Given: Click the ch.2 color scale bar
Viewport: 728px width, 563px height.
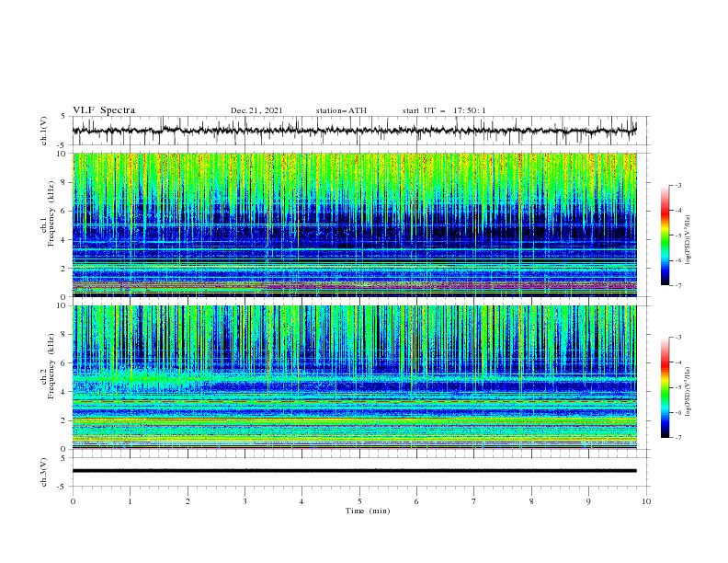Looking at the screenshot, I should pos(665,387).
